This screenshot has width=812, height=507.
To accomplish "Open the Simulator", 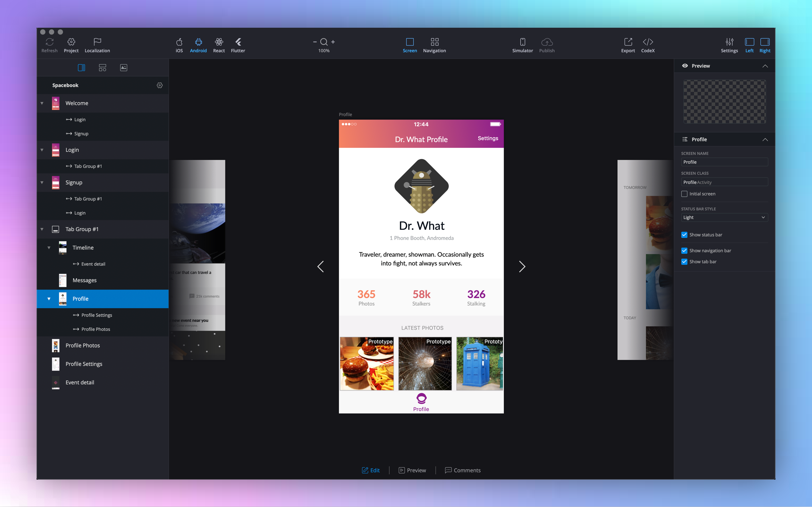I will click(x=522, y=42).
